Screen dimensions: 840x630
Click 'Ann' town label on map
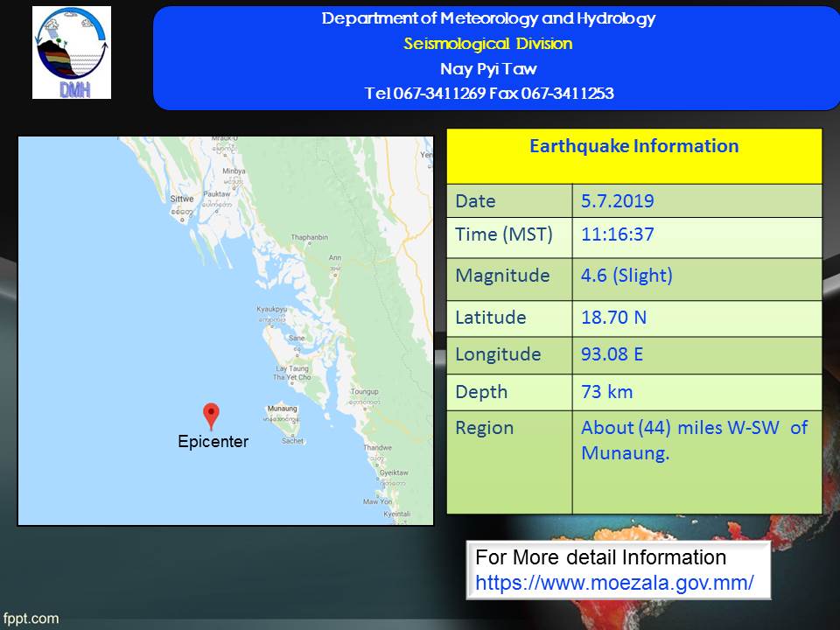pyautogui.click(x=335, y=257)
